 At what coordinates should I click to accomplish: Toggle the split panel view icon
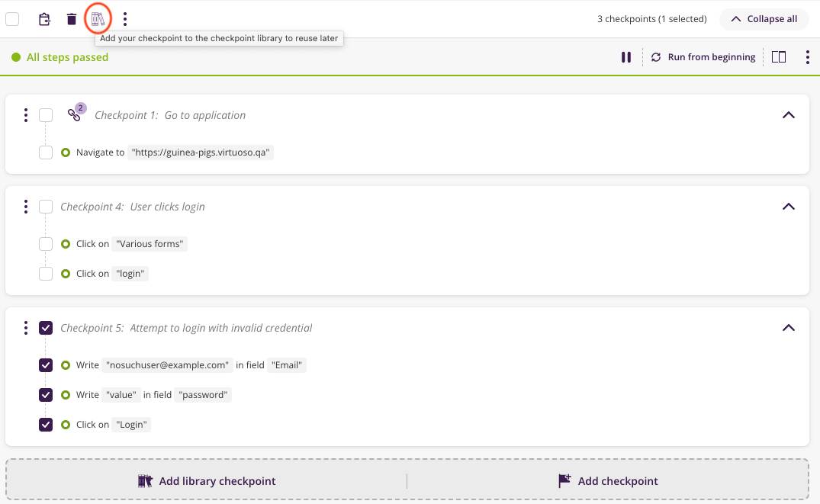click(779, 57)
